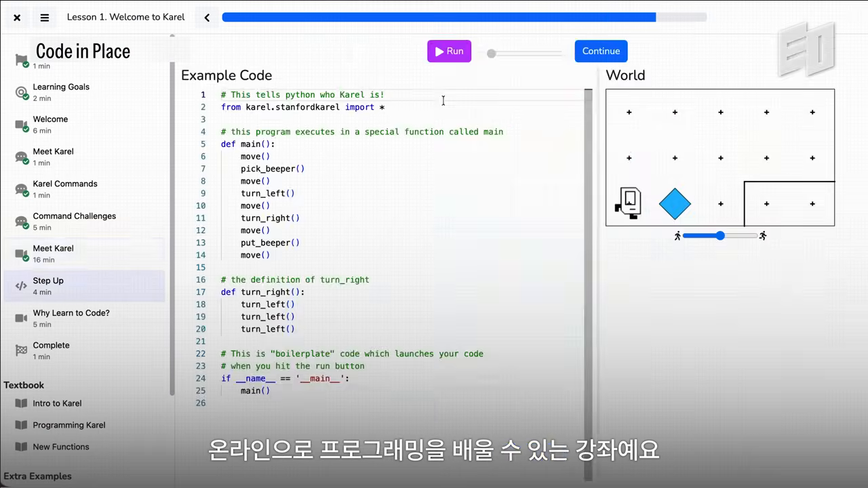This screenshot has width=868, height=488.
Task: Click the fast running figure icon under World
Action: pos(763,236)
